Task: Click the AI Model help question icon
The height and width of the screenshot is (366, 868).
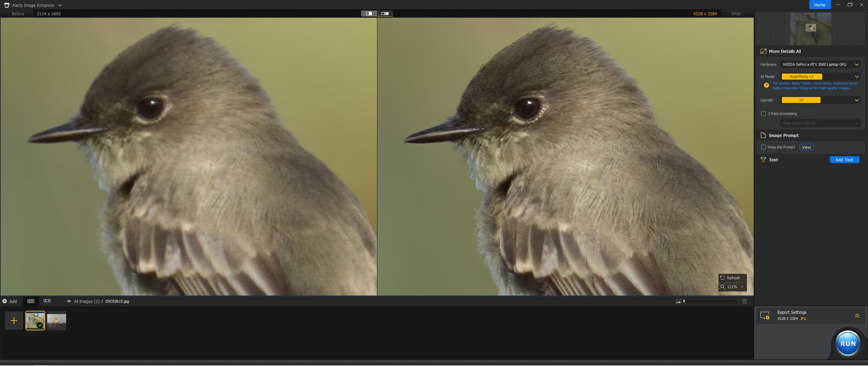Action: [766, 85]
